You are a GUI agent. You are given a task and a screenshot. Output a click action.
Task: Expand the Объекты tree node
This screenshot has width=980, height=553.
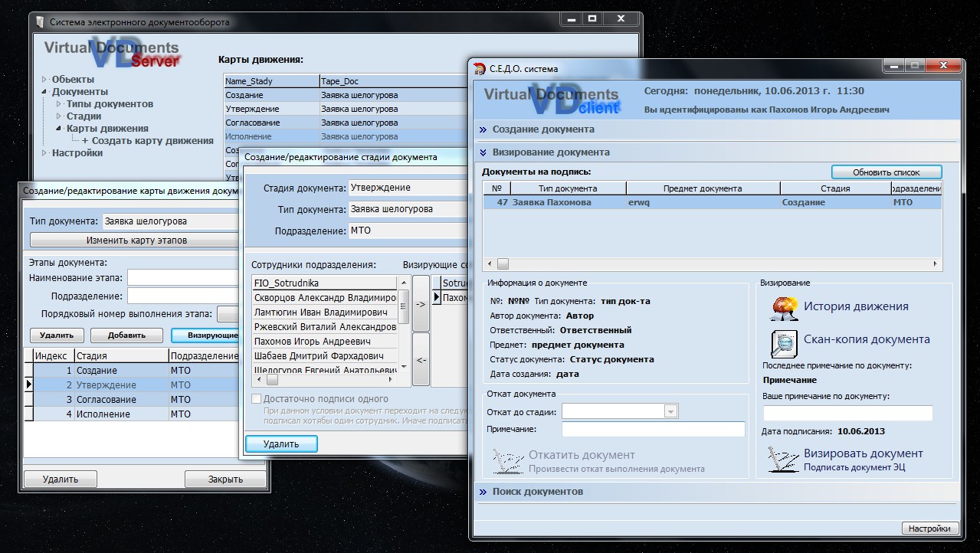point(44,79)
